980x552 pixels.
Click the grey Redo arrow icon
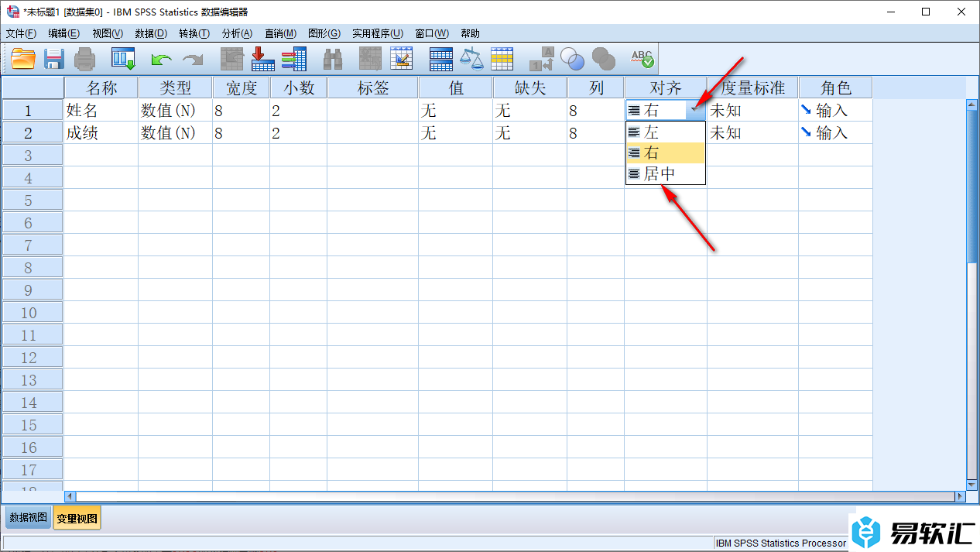pyautogui.click(x=193, y=59)
